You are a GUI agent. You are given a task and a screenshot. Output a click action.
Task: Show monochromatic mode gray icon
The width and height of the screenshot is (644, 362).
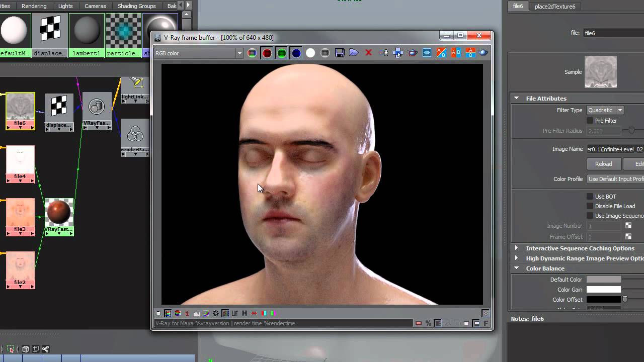[325, 53]
